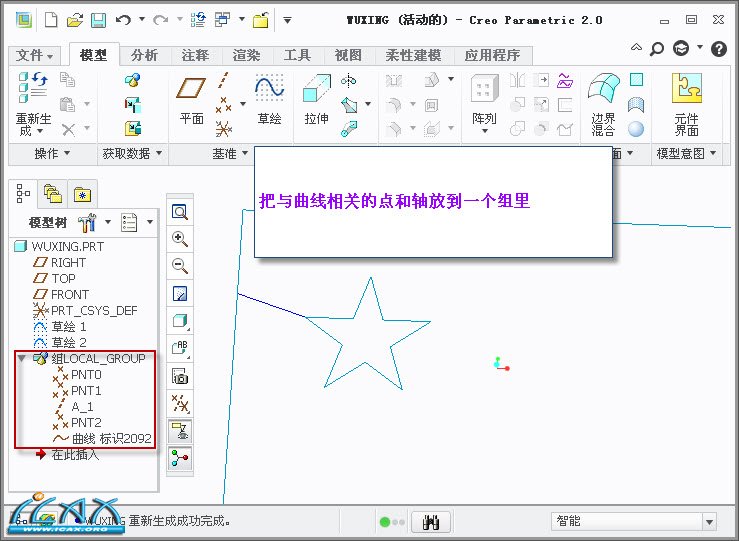Open the 阵列 pattern tool

pos(484,104)
